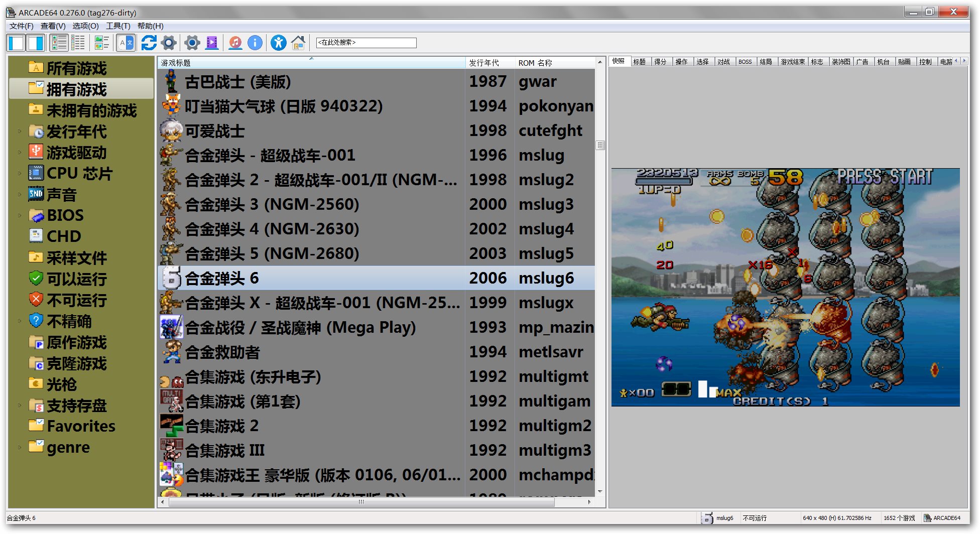Click the 合金战役 Mega Play game icon
980x534 pixels.
171,327
